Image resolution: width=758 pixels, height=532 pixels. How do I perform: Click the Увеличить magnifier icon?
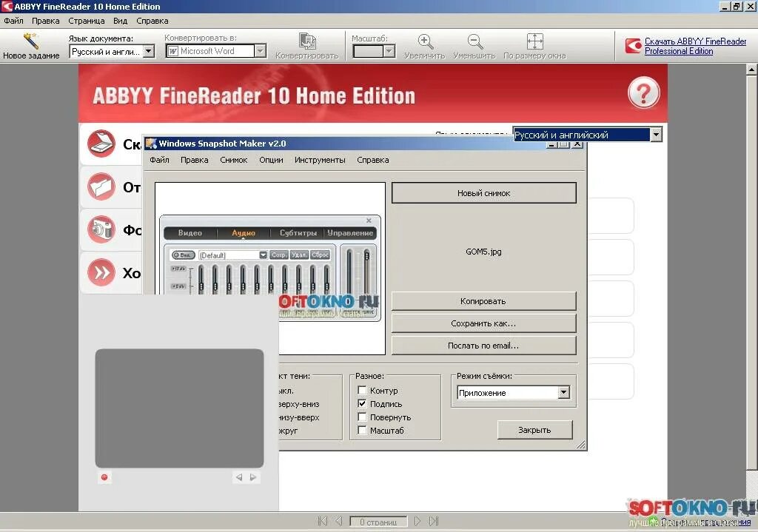click(425, 41)
